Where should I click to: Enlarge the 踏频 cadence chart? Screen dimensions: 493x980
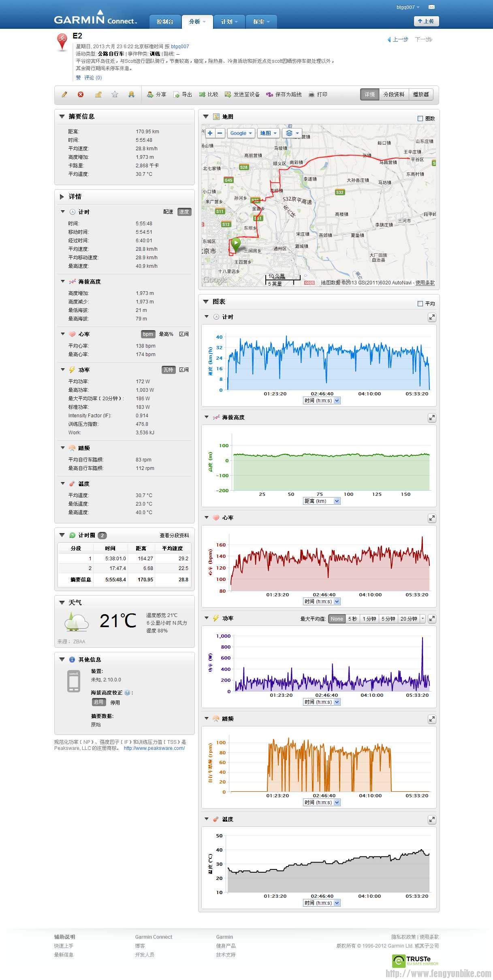pyautogui.click(x=432, y=719)
